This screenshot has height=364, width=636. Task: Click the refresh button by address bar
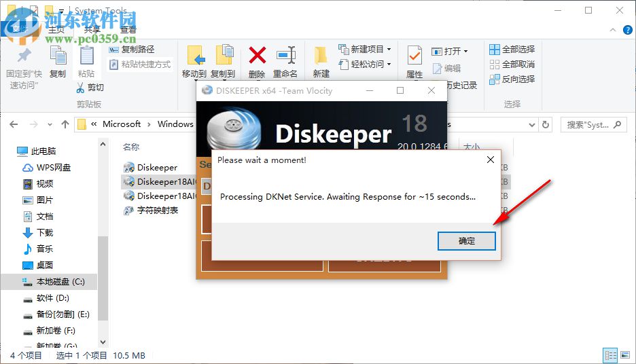tap(546, 124)
